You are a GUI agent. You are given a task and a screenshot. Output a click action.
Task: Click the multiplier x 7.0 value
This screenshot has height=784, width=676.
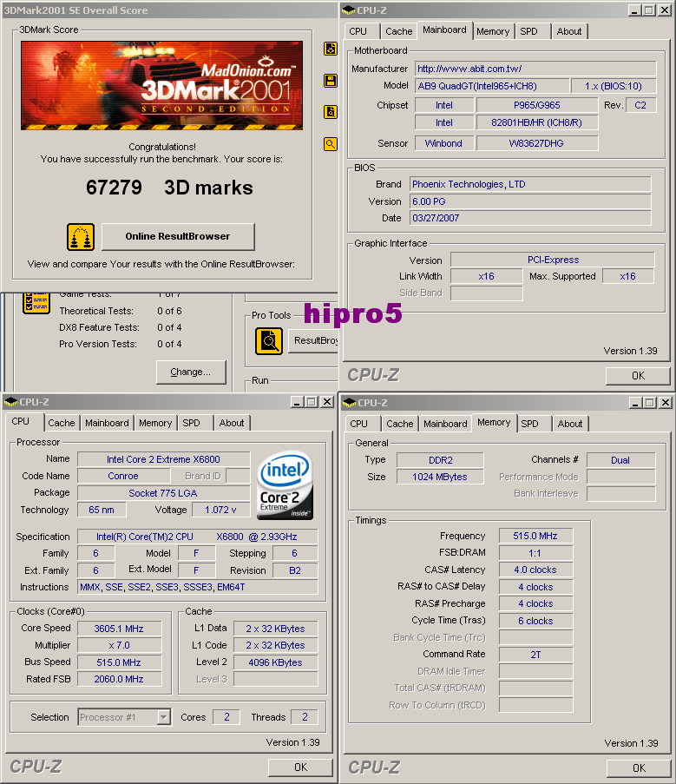coord(119,645)
